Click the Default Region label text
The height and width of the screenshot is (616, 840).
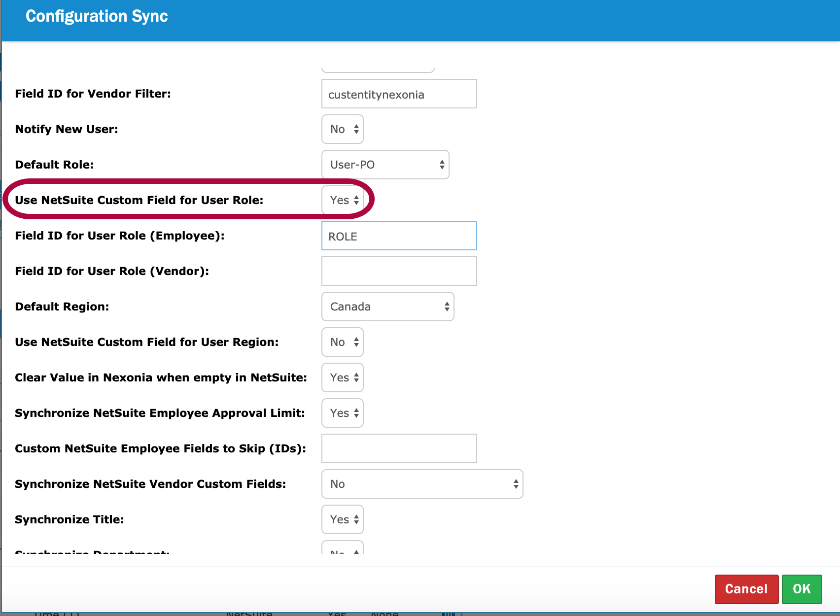coord(62,307)
